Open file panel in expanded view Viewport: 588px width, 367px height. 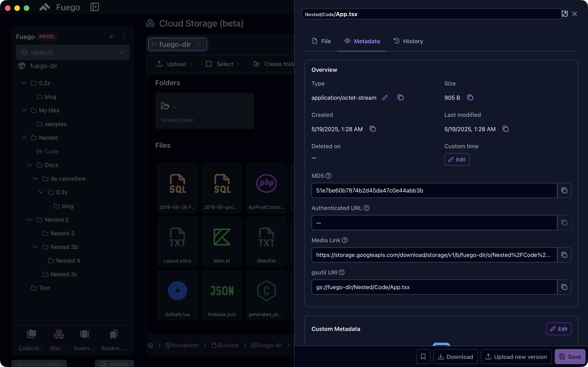coord(565,14)
